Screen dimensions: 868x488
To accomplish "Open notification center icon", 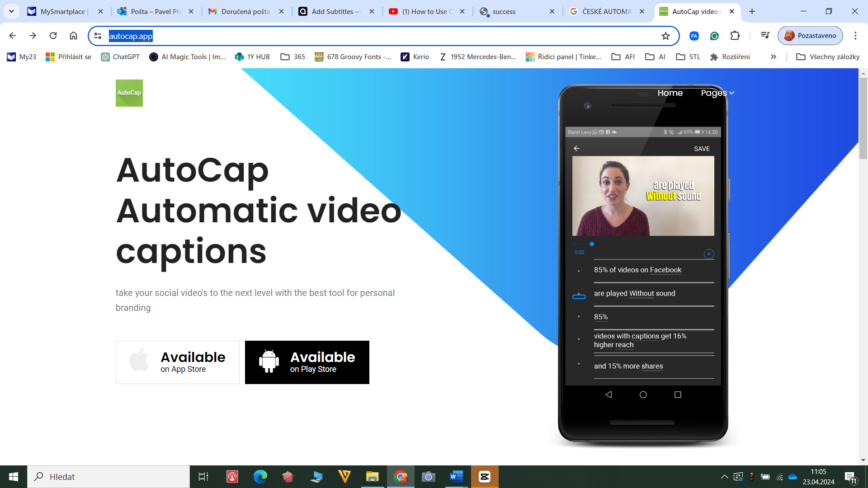I will tap(851, 477).
